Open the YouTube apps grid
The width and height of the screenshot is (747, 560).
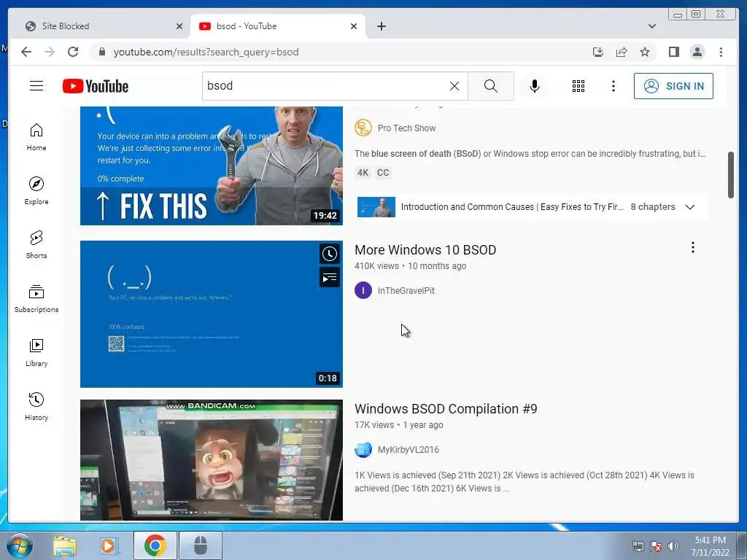578,86
